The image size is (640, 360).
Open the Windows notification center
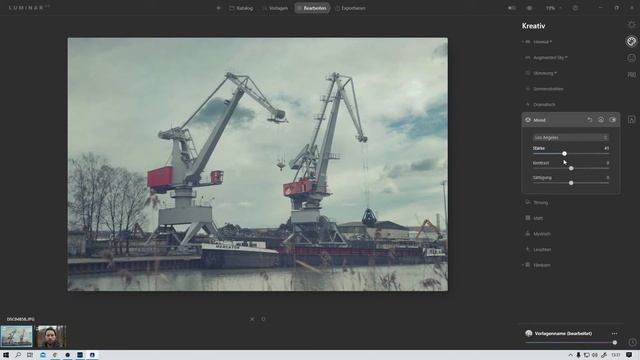[629, 355]
